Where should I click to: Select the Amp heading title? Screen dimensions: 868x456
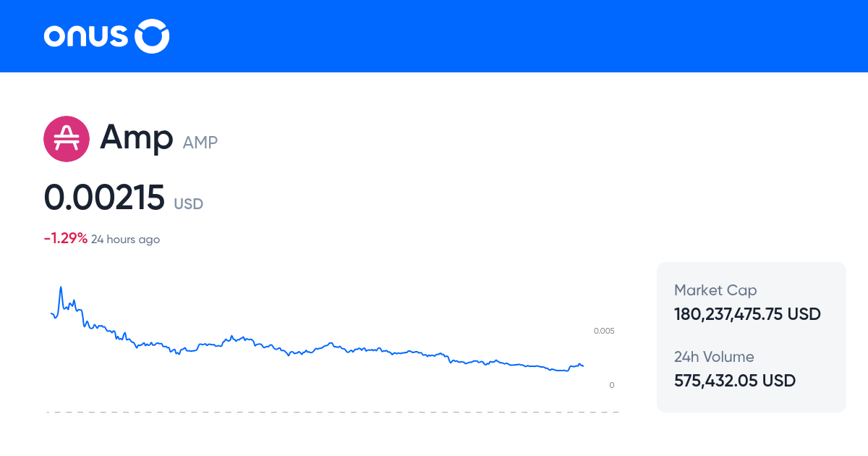137,138
